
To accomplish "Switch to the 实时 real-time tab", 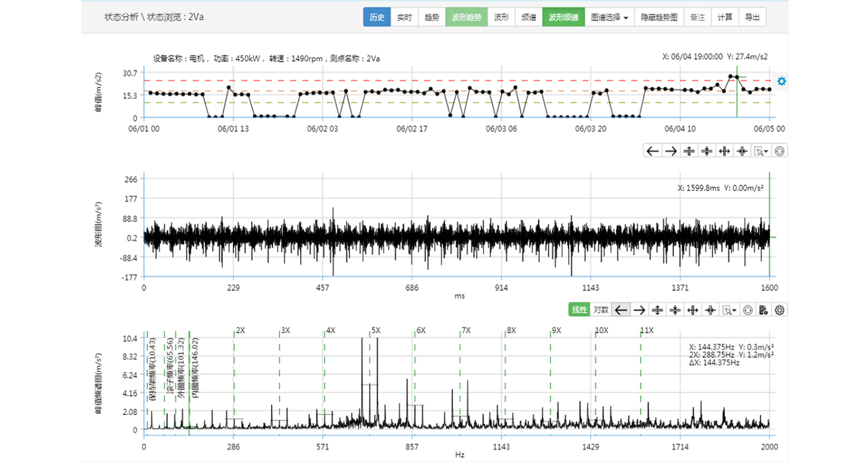I will click(404, 17).
